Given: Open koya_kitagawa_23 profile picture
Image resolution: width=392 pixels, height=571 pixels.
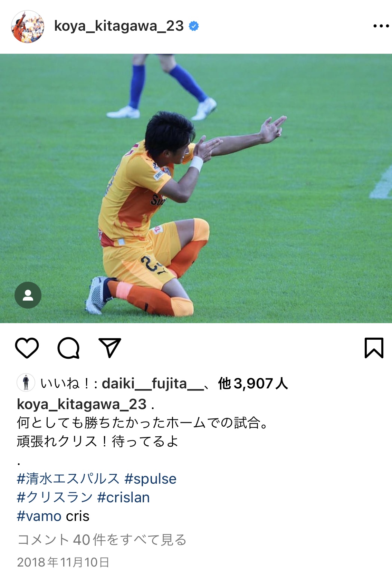Looking at the screenshot, I should tap(28, 27).
